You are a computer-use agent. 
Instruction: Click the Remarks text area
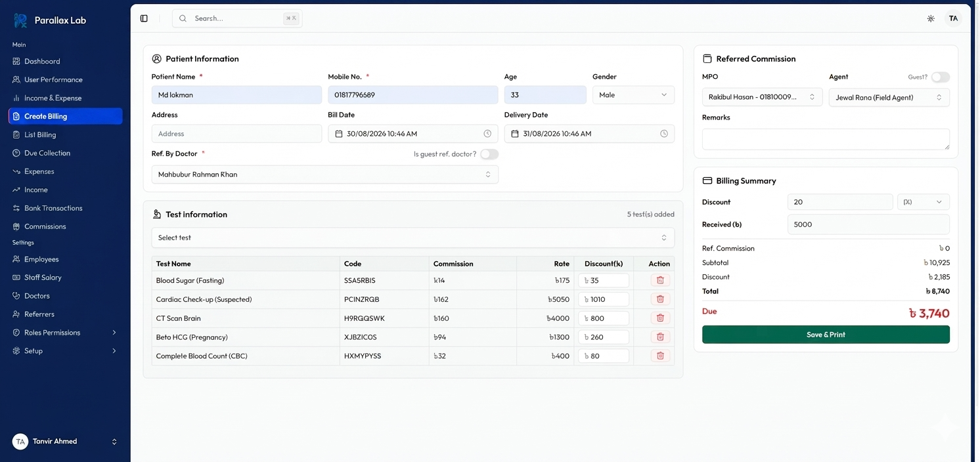[x=826, y=139]
